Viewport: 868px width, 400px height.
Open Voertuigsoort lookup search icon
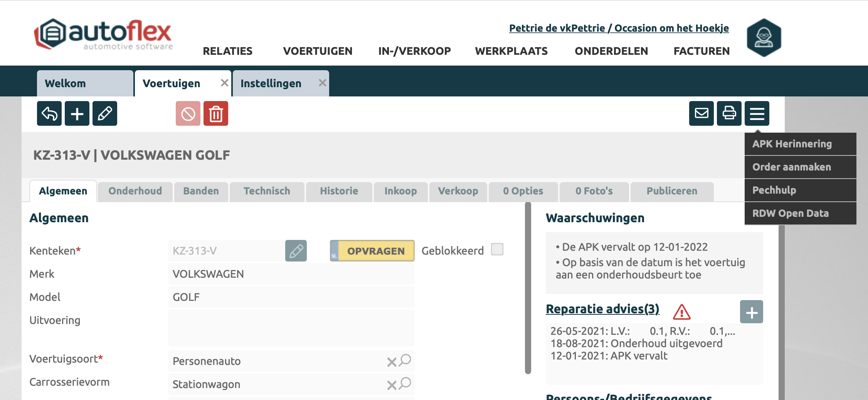[405, 360]
